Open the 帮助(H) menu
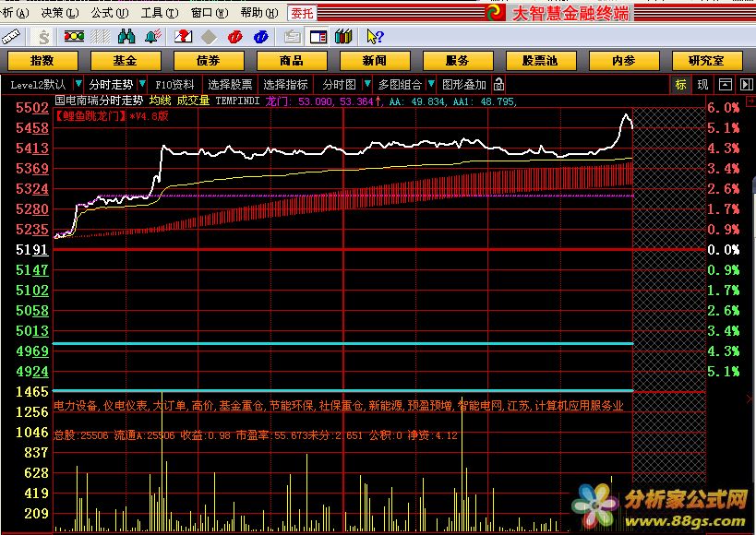 coord(259,13)
